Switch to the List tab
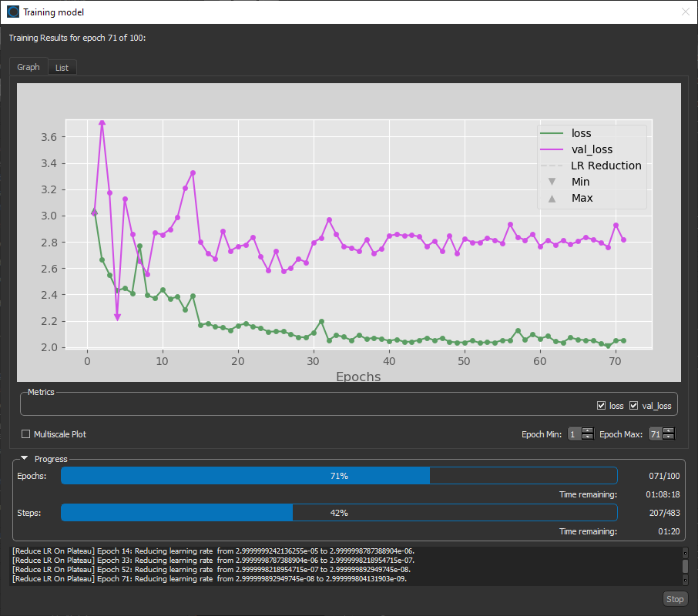The width and height of the screenshot is (698, 616). [x=62, y=68]
